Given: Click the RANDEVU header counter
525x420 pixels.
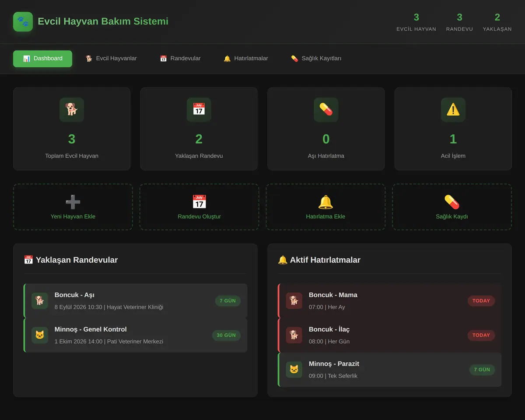Looking at the screenshot, I should click(x=459, y=22).
